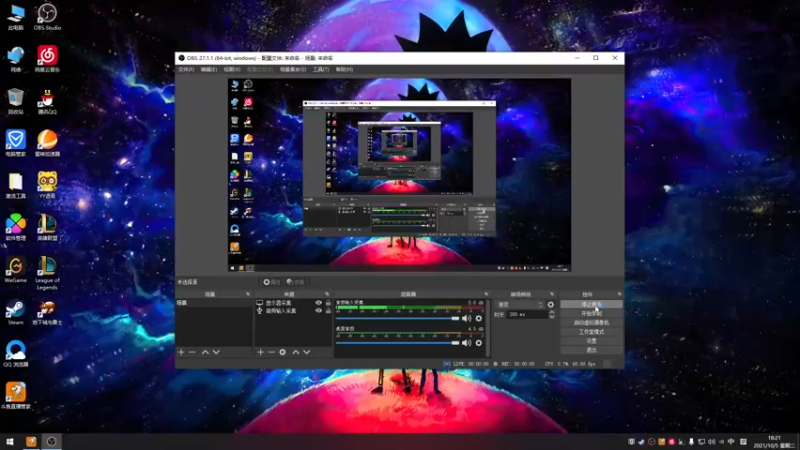Image resolution: width=800 pixels, height=450 pixels.
Task: Move the selected source down in the list
Action: [x=307, y=352]
